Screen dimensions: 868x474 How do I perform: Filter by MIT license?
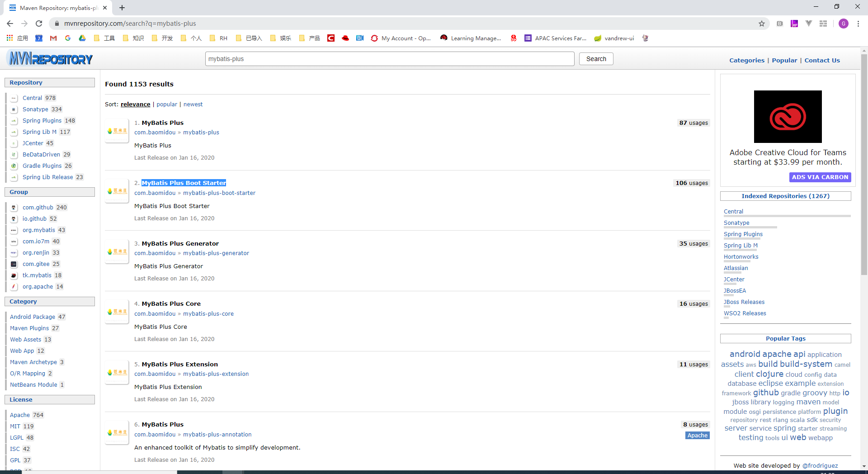[15, 426]
